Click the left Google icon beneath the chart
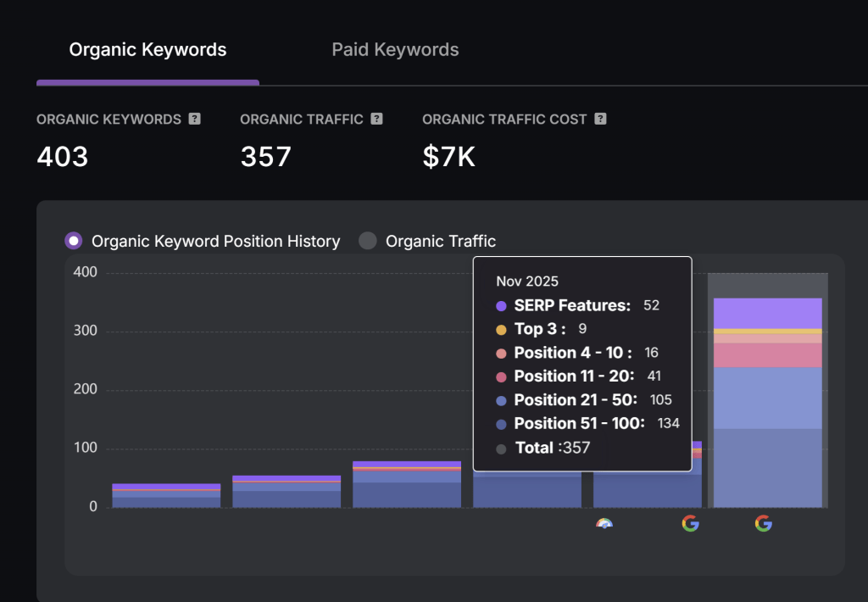The width and height of the screenshot is (868, 602). (690, 523)
